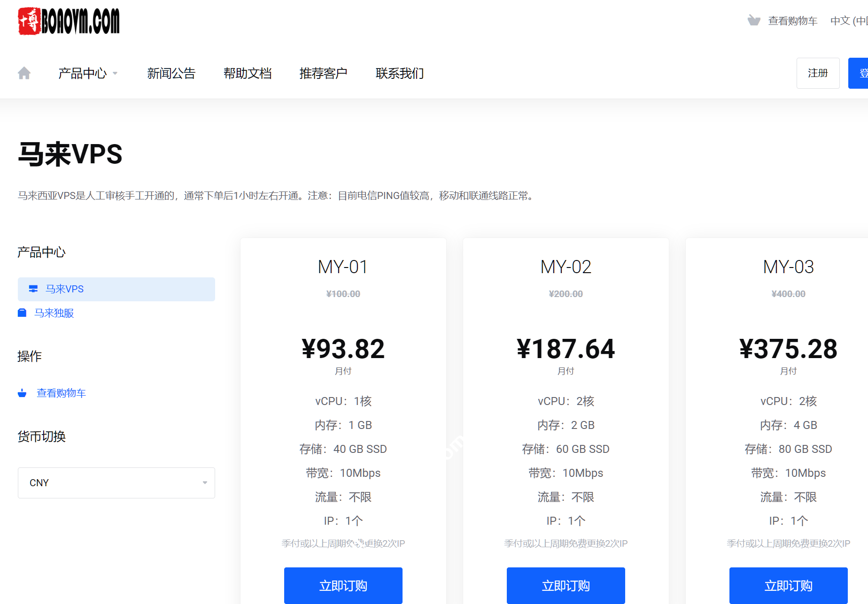Viewport: 868px width, 604px height.
Task: Click the server icon next to 马来VPS
Action: tap(33, 289)
